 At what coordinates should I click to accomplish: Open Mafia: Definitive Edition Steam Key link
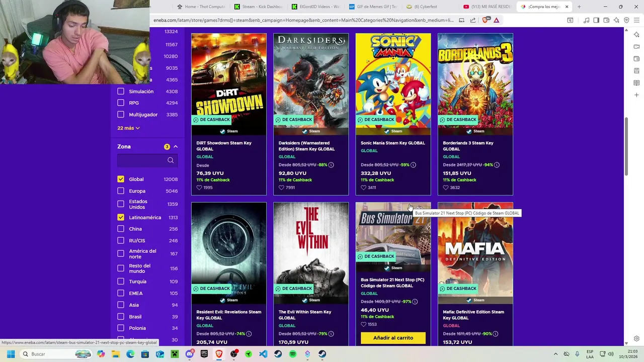click(473, 315)
